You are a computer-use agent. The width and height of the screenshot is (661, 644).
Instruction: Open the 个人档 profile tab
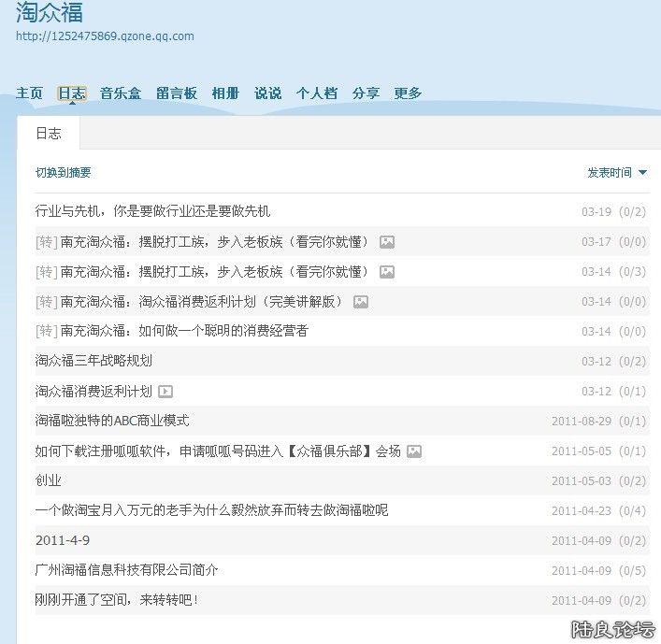pos(317,93)
